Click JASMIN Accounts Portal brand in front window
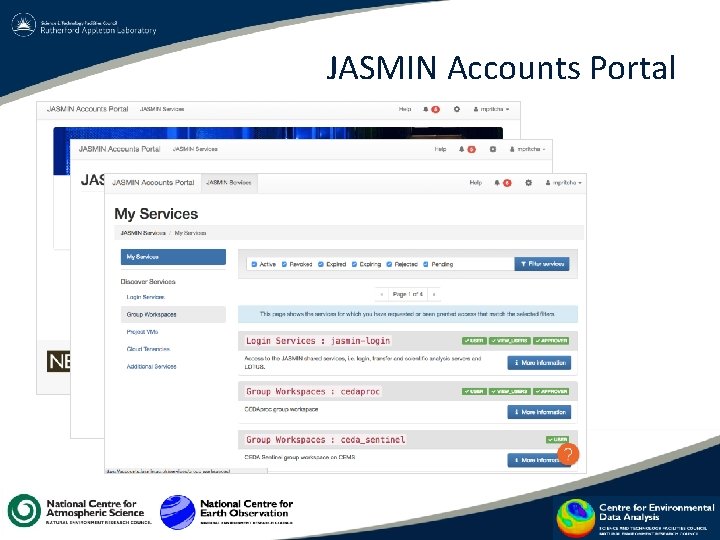This screenshot has height=540, width=720. pos(153,183)
